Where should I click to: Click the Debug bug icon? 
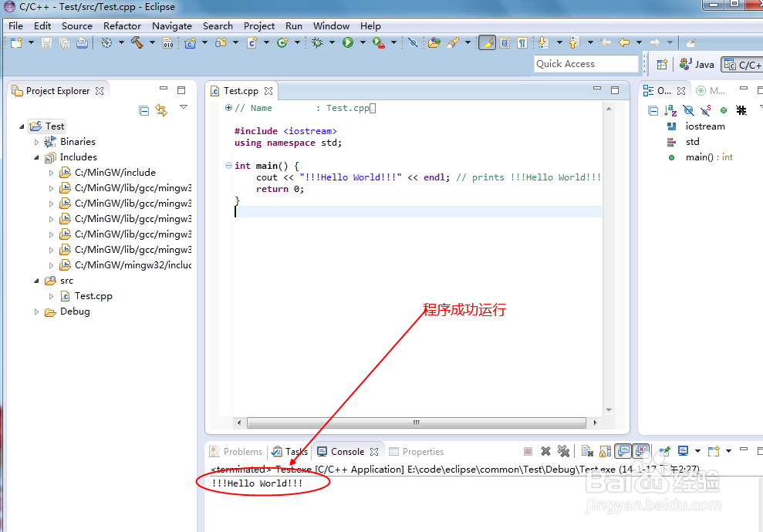pyautogui.click(x=317, y=43)
